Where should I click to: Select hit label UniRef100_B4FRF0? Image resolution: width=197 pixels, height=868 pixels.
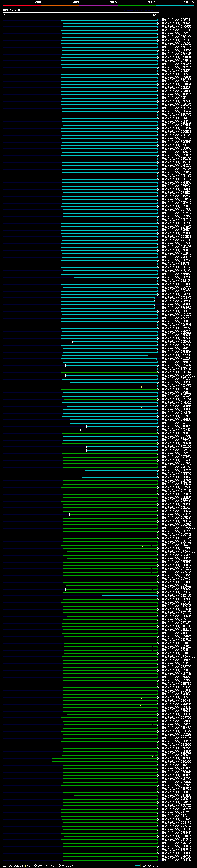click(176, 94)
